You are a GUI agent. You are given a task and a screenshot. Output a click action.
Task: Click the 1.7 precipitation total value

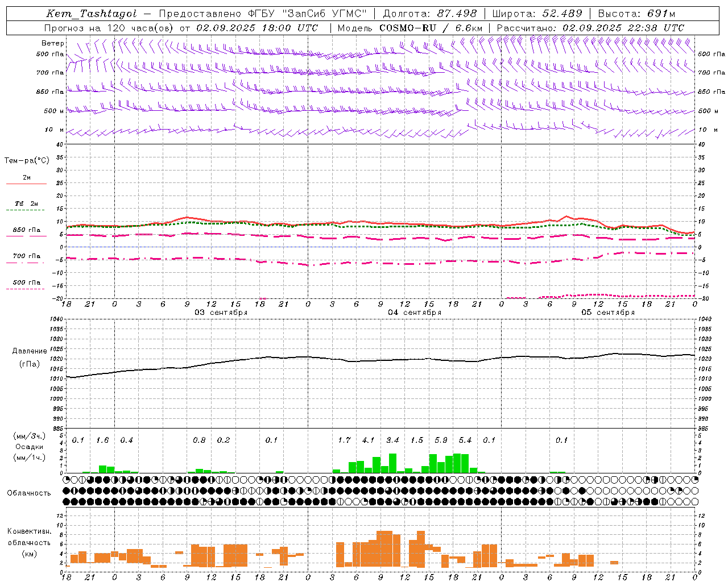344,440
